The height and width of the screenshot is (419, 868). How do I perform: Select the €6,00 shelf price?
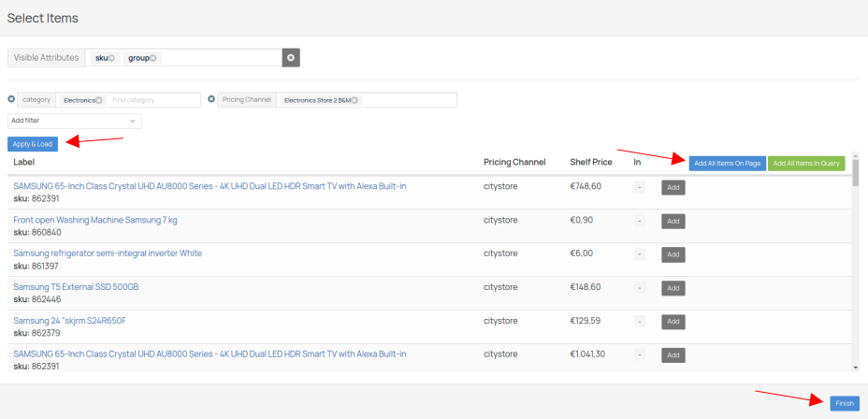pos(582,253)
